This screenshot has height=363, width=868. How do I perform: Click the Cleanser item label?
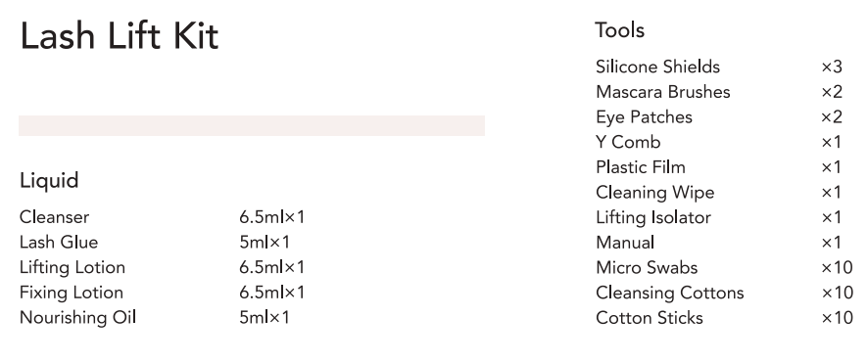(x=54, y=217)
